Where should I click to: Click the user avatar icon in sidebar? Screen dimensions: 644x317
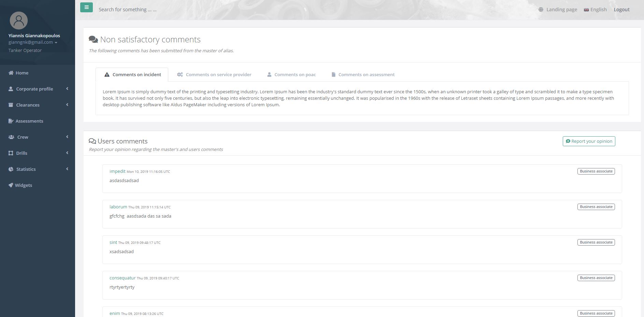click(19, 20)
